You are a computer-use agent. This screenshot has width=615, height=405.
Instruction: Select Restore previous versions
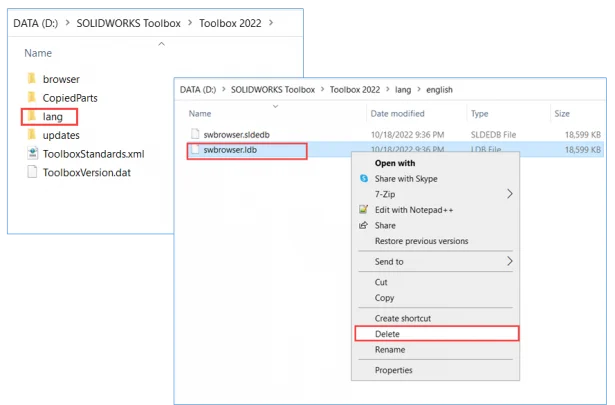tap(421, 241)
